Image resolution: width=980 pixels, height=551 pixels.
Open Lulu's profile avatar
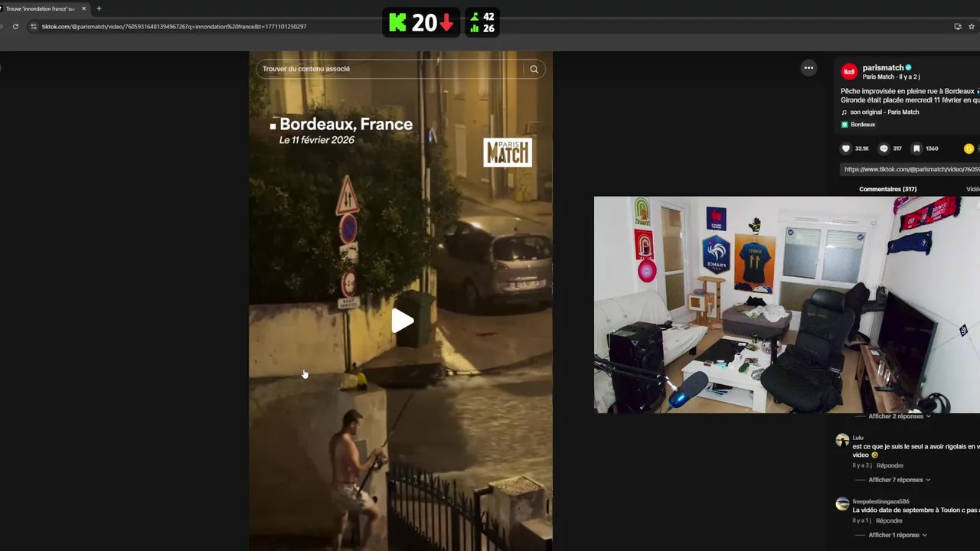click(x=842, y=440)
